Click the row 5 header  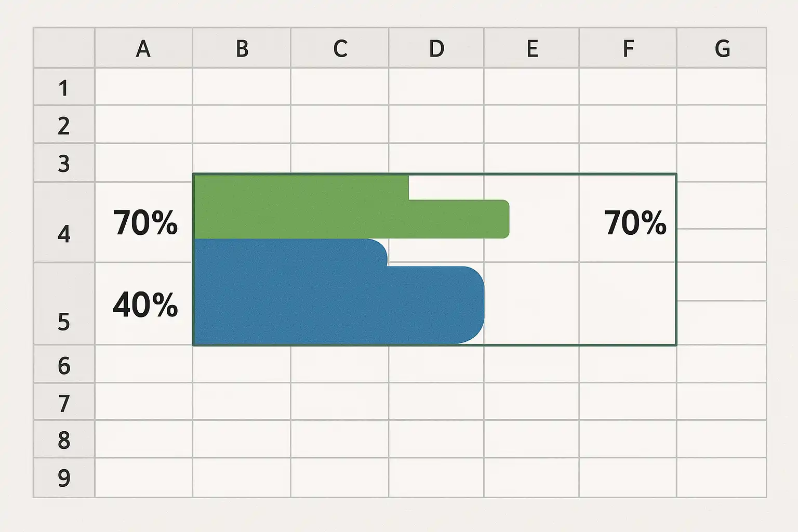(64, 304)
